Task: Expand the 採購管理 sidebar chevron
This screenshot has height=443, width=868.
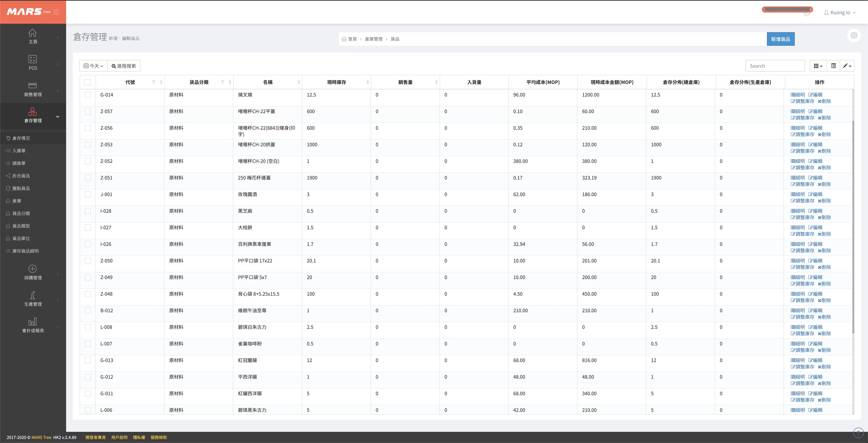Action: tap(58, 274)
